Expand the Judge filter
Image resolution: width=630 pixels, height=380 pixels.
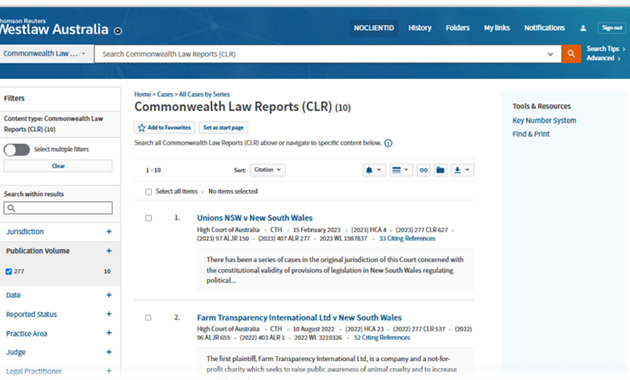pos(108,352)
